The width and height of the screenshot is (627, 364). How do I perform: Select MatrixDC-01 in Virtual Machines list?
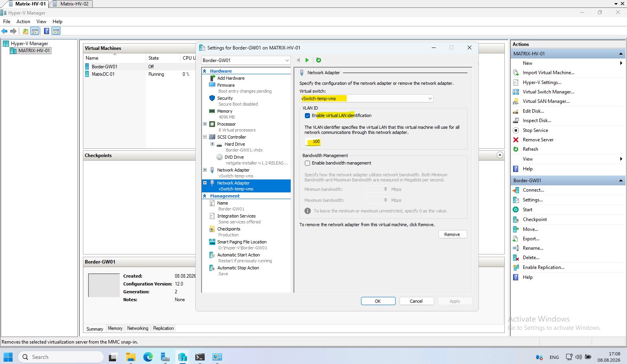click(103, 74)
